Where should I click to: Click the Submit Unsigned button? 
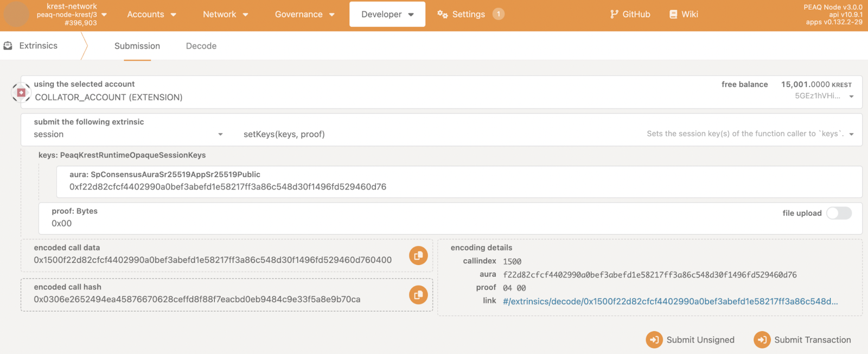click(x=690, y=340)
